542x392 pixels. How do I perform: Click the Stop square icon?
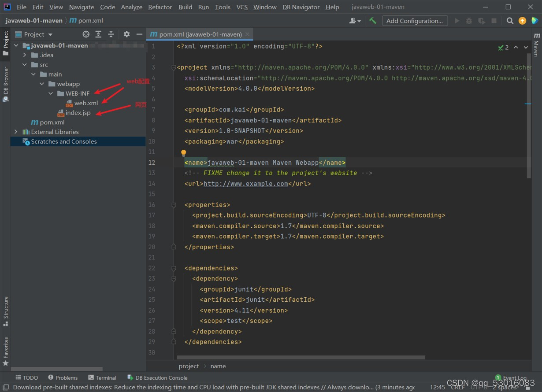click(494, 21)
